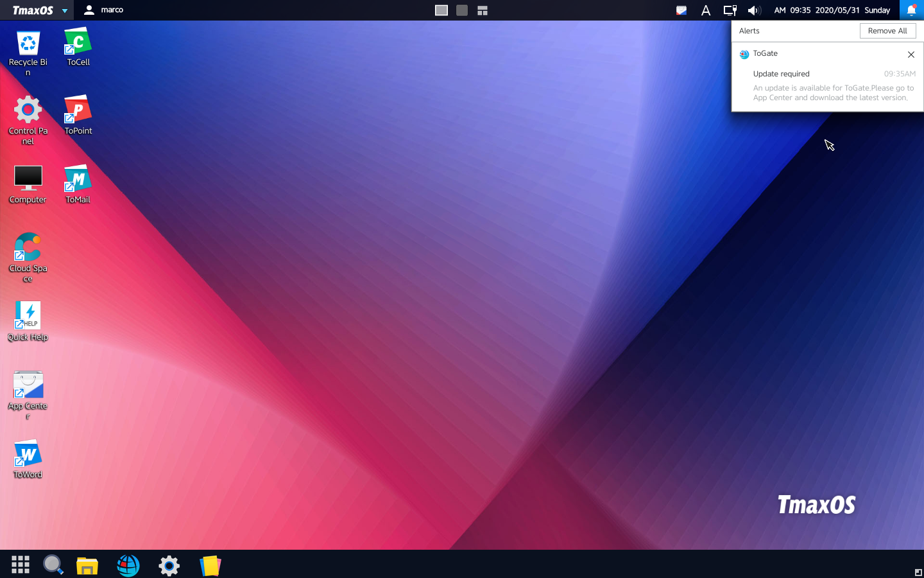Click the flag tray icon in top bar
Screen dimensions: 924x578
coord(681,10)
